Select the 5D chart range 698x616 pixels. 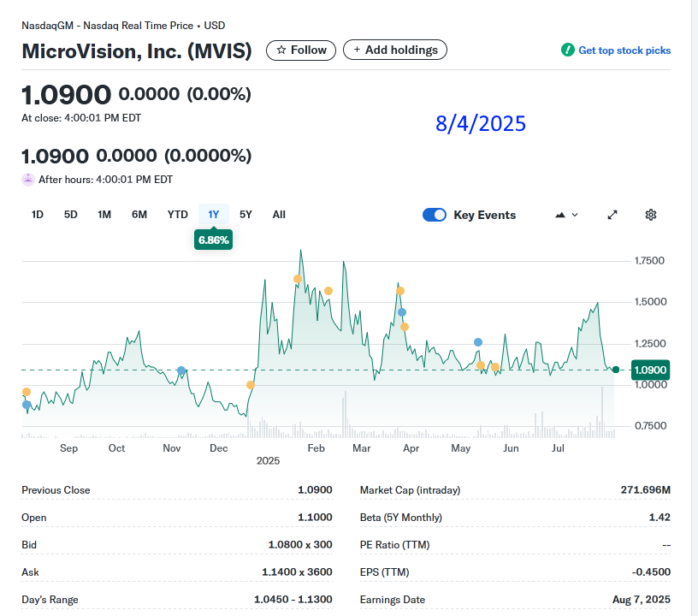(x=71, y=215)
